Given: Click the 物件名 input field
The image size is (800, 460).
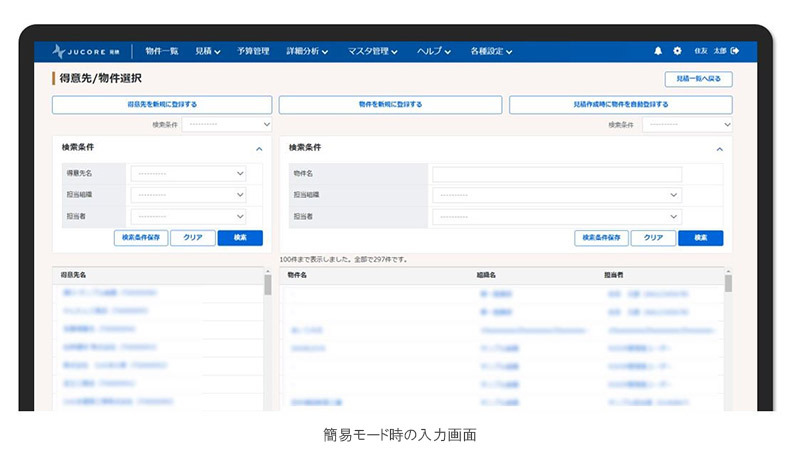Looking at the screenshot, I should (557, 174).
